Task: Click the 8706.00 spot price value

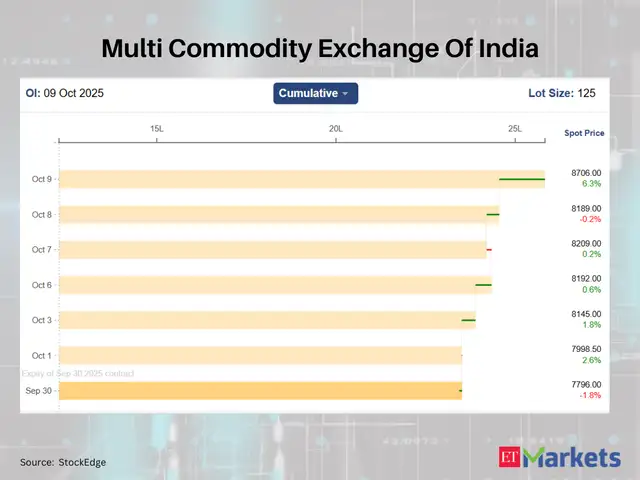Action: tap(586, 173)
